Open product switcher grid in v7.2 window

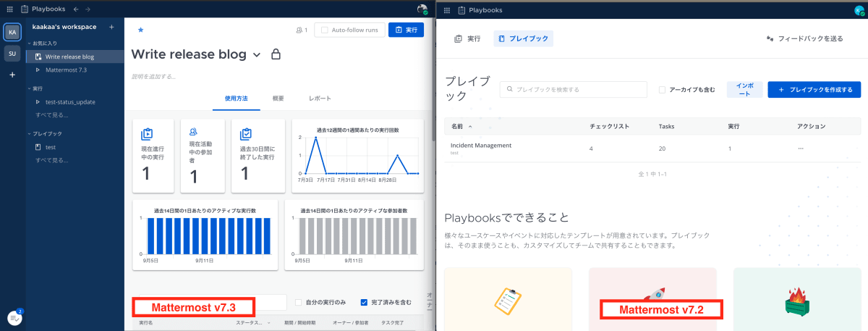[x=446, y=10]
